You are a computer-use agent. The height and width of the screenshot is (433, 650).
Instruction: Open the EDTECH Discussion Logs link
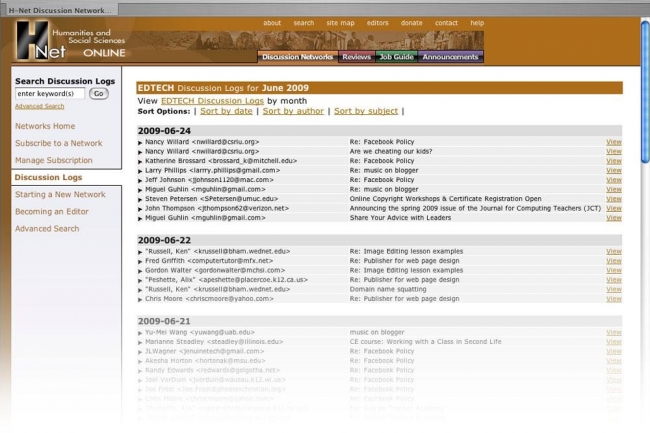tap(212, 101)
